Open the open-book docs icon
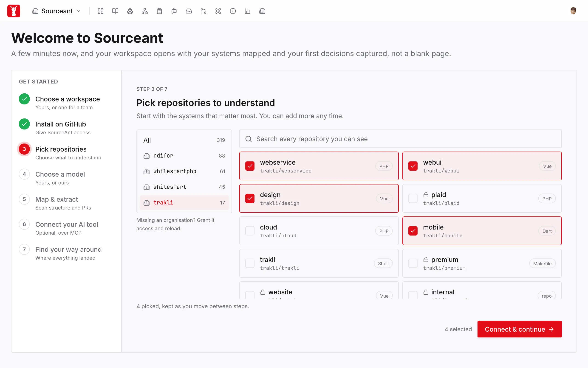The image size is (588, 368). pos(115,11)
